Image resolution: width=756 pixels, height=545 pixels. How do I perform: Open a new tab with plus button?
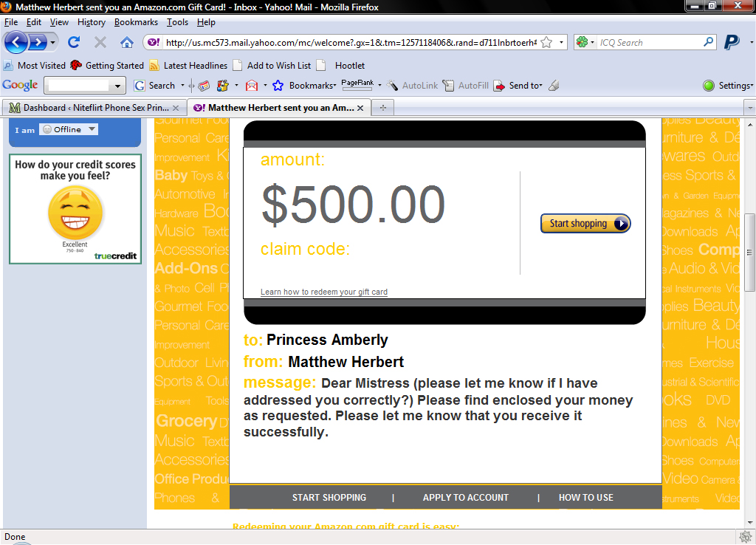[x=383, y=108]
